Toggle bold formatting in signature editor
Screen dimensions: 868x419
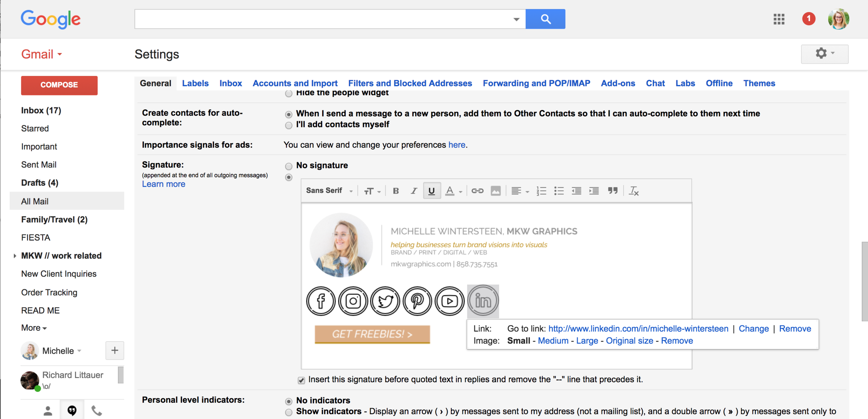point(396,191)
